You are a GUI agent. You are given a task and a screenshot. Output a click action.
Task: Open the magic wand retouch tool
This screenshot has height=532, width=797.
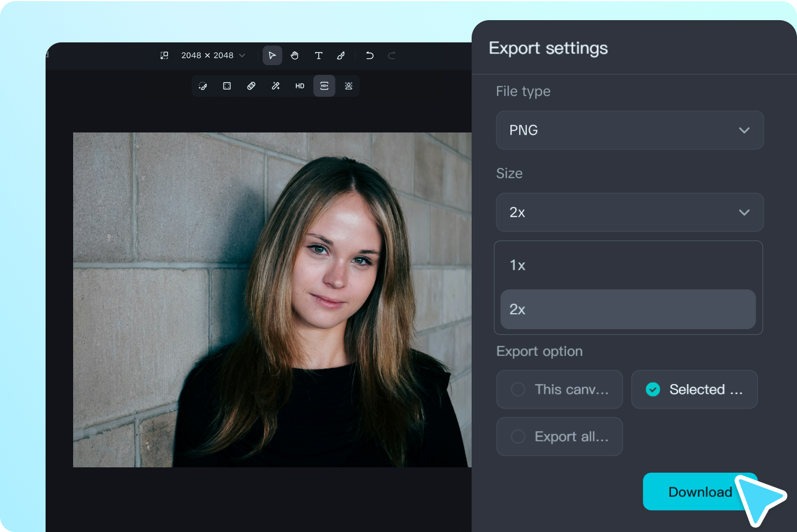(276, 86)
